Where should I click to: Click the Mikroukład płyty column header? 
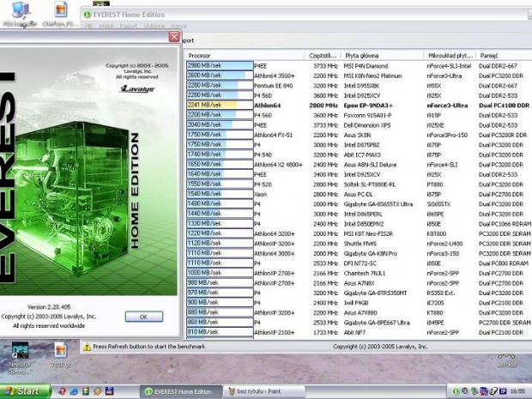tap(449, 55)
